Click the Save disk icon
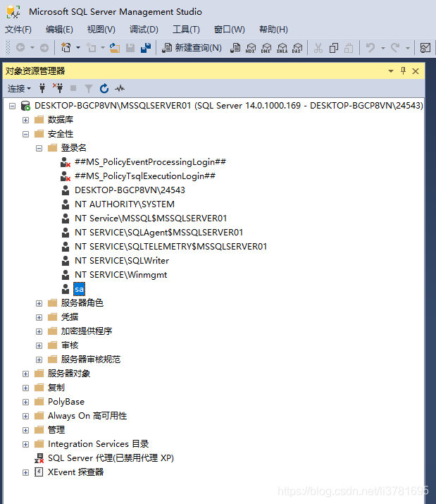 click(x=130, y=48)
